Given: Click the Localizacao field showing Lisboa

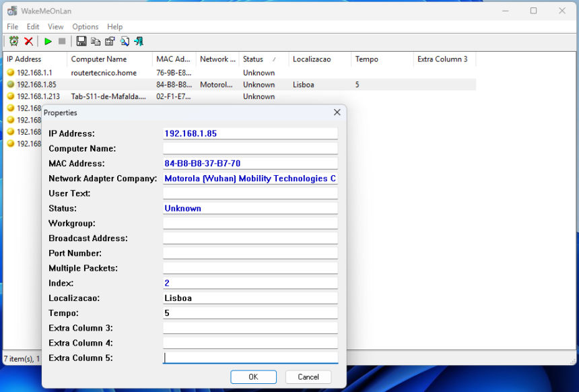Looking at the screenshot, I should click(250, 297).
